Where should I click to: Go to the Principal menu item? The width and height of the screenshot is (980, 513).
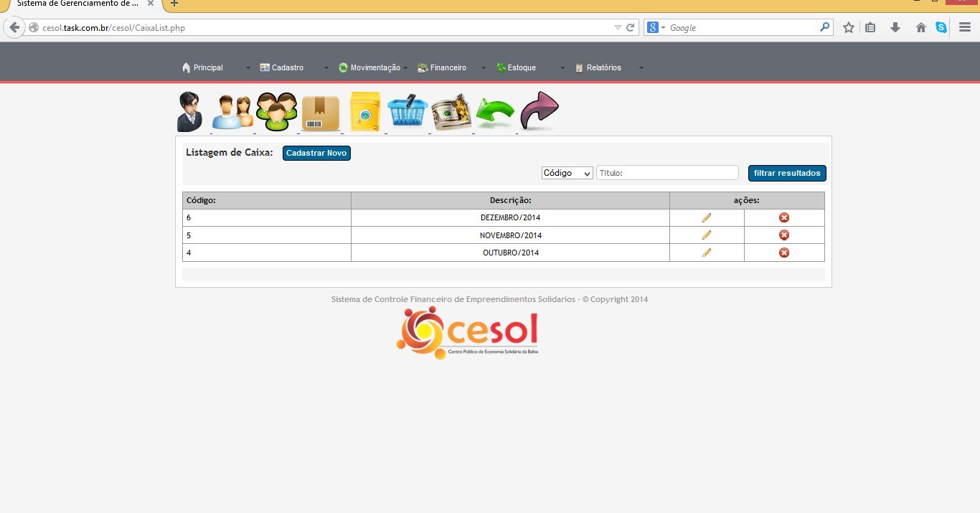[207, 67]
